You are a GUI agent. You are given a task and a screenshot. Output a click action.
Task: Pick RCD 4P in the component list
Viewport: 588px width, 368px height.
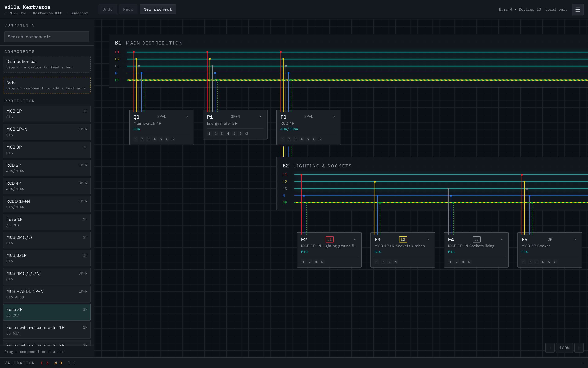pyautogui.click(x=47, y=186)
